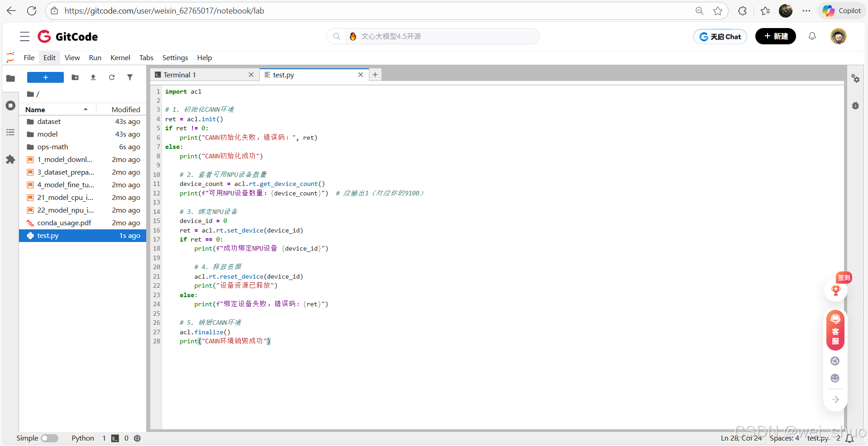868x446 pixels.
Task: Click the smiley feedback icon
Action: (x=835, y=378)
